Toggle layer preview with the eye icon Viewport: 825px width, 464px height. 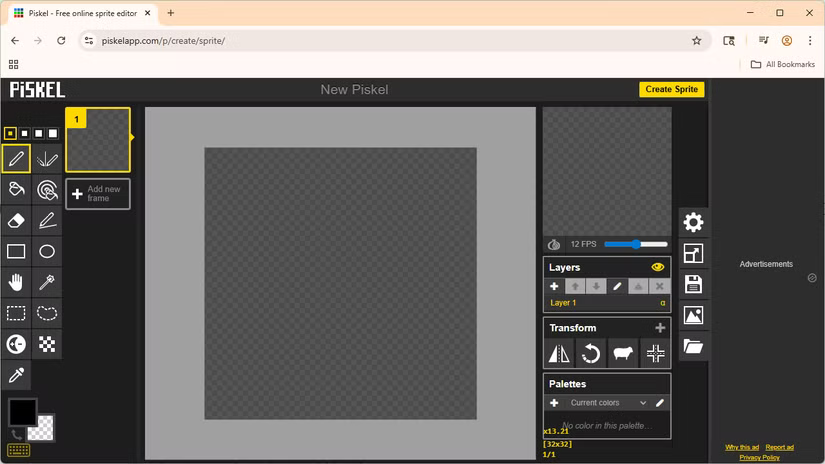(657, 267)
